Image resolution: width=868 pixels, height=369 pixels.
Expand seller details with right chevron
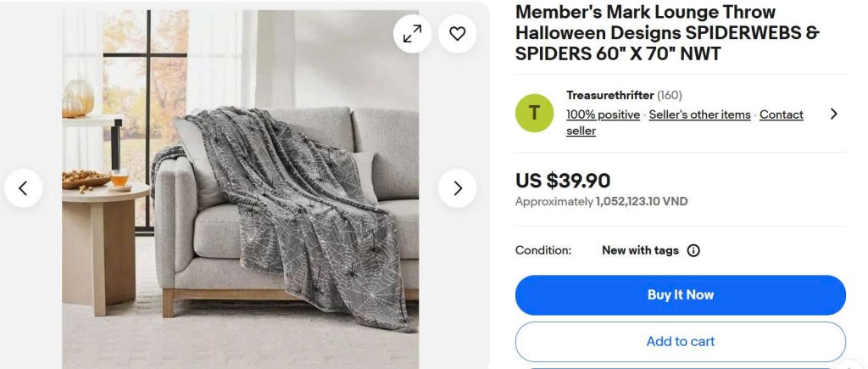click(x=833, y=114)
